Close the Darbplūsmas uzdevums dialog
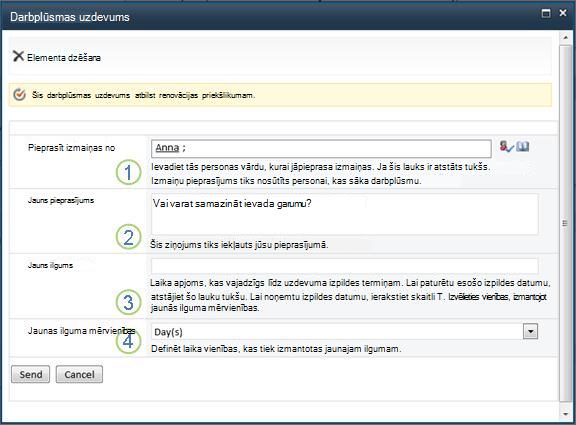Image resolution: width=576 pixels, height=425 pixels. click(563, 13)
